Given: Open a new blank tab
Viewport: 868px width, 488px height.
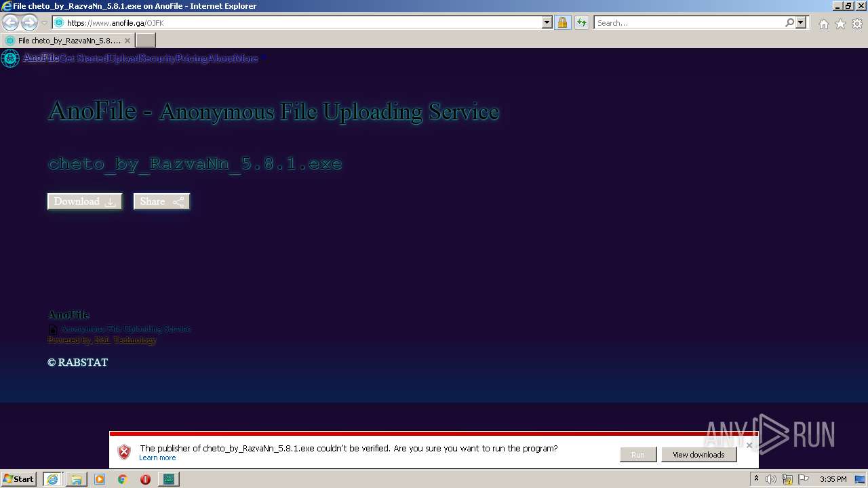Looking at the screenshot, I should (146, 41).
